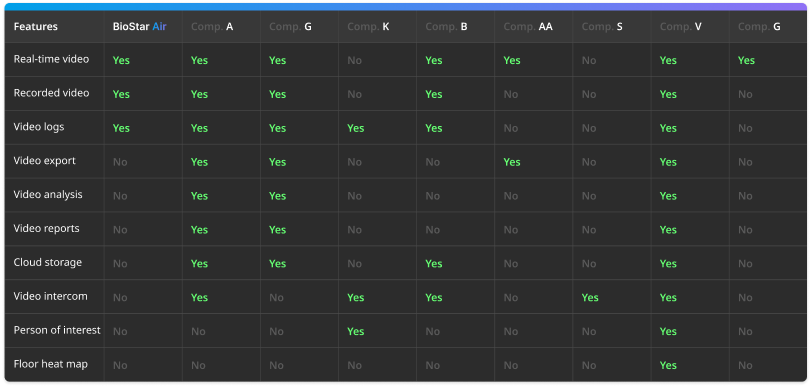Click Comp. S's "No" for Video export
Screen dimensions: 810x386
tap(589, 162)
